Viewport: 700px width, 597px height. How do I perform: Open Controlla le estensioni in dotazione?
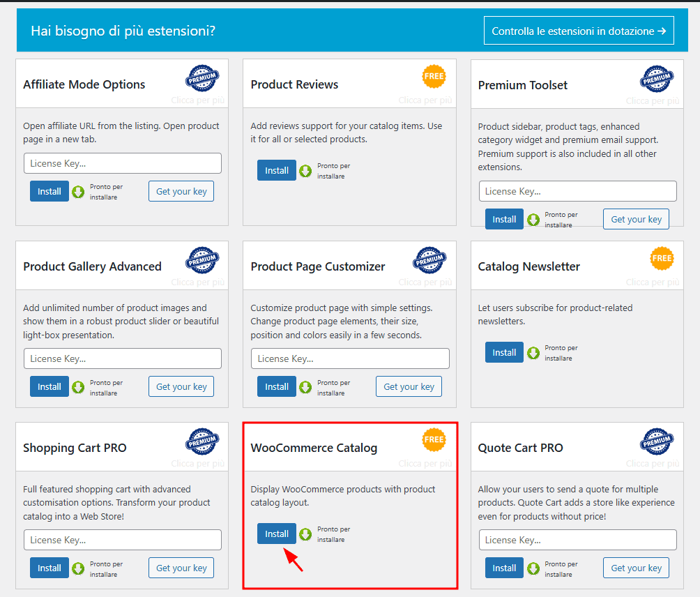click(579, 30)
